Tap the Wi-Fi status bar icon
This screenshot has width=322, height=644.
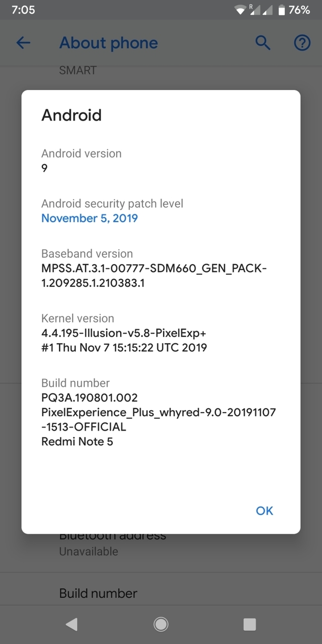(x=241, y=10)
